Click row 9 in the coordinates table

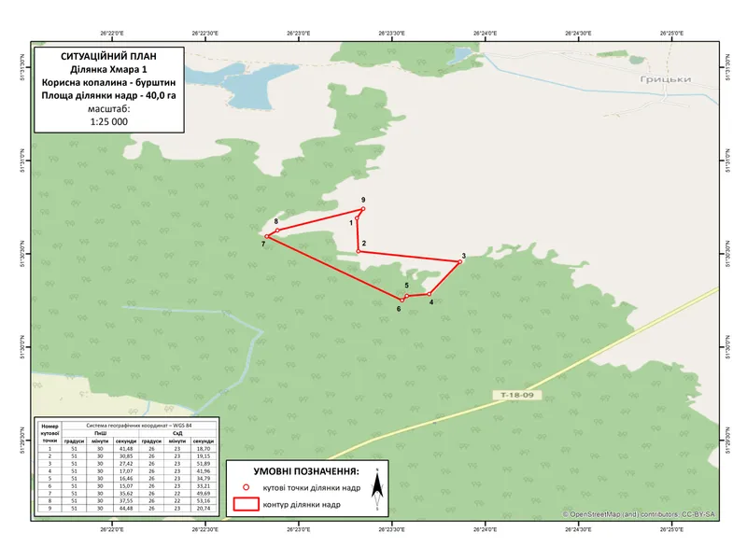click(x=127, y=509)
